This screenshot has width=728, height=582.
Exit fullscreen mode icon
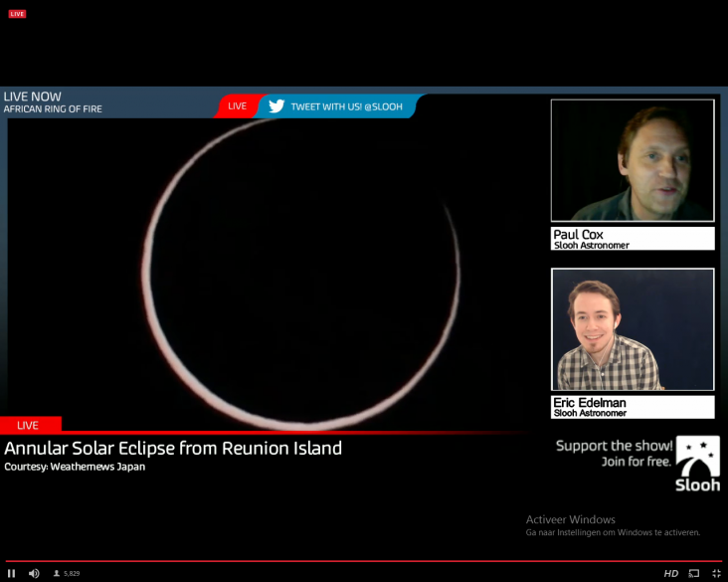[x=716, y=573]
